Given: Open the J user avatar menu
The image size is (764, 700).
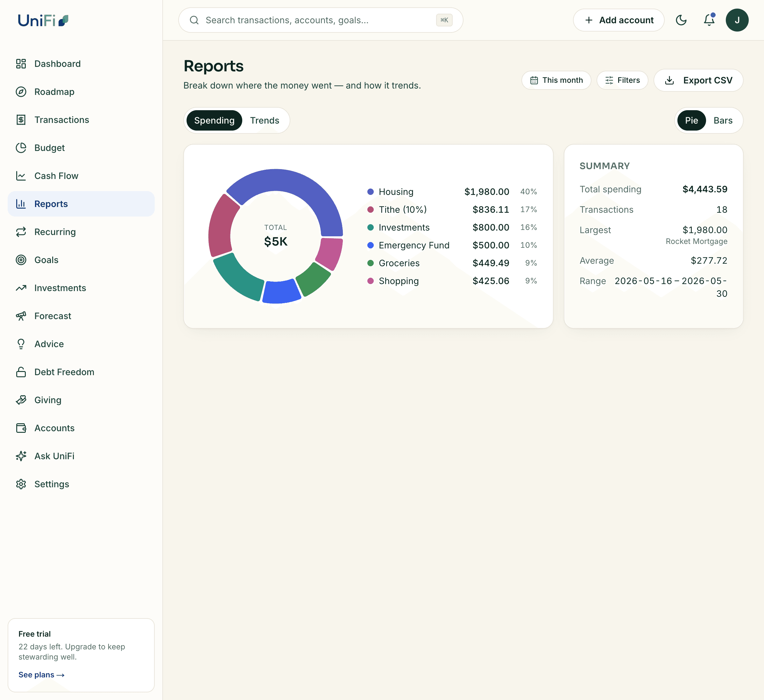Looking at the screenshot, I should coord(737,20).
